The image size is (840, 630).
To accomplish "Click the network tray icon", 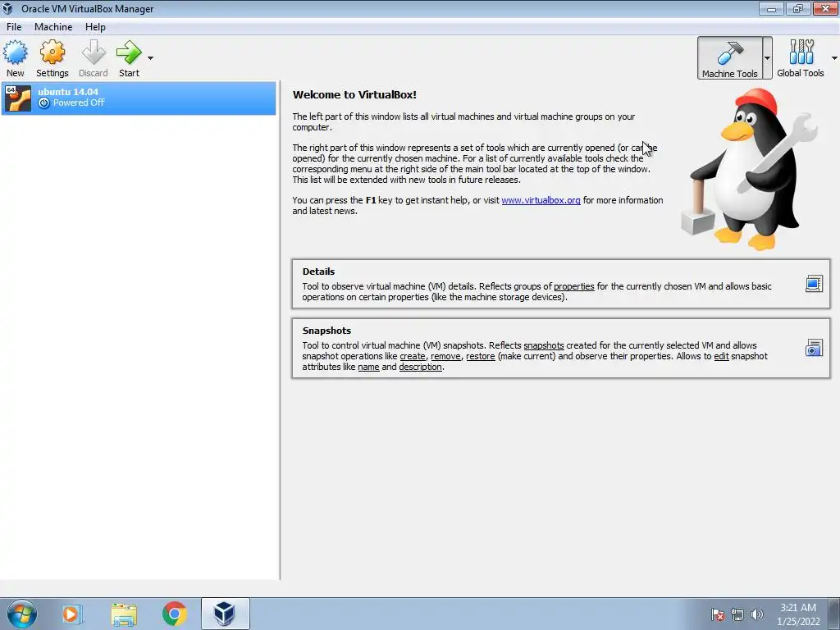I will [x=737, y=614].
